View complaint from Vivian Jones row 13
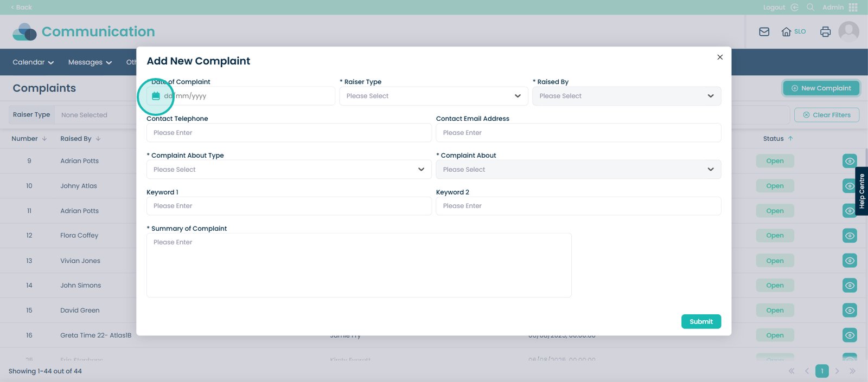868x382 pixels. (x=850, y=261)
